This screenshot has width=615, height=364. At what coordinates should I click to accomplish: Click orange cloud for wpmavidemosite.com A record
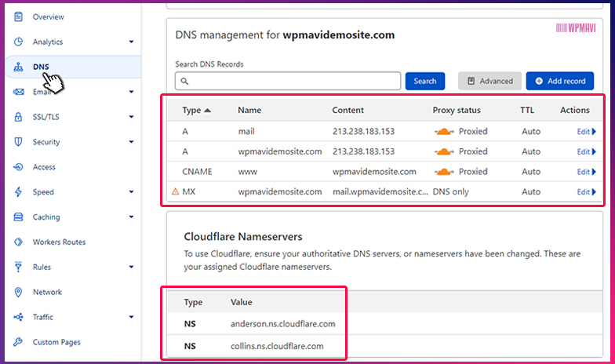pos(444,151)
